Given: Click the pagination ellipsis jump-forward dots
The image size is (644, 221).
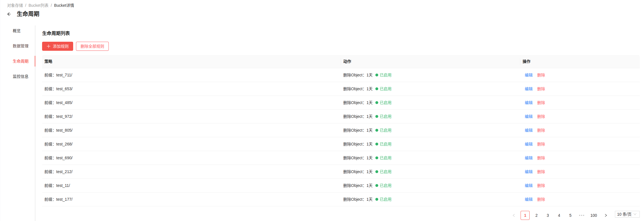Looking at the screenshot, I should pos(582,215).
